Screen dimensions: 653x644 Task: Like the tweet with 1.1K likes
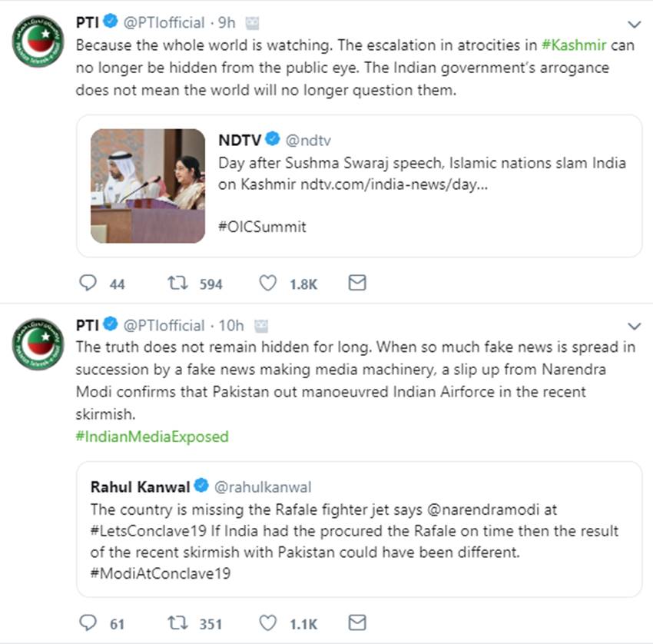[x=267, y=623]
